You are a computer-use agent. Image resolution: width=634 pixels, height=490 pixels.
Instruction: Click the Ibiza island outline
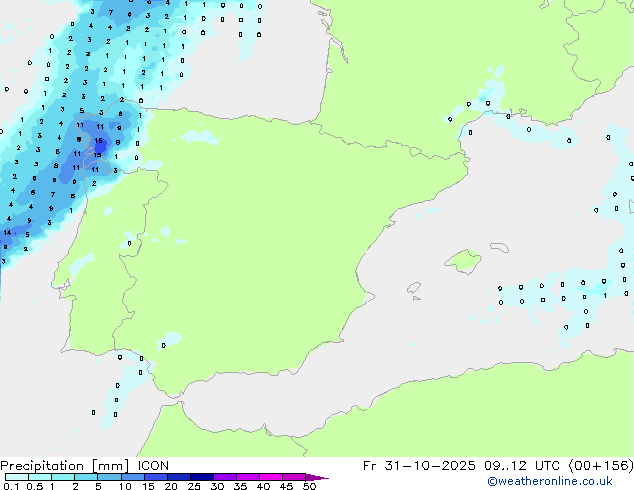[414, 288]
